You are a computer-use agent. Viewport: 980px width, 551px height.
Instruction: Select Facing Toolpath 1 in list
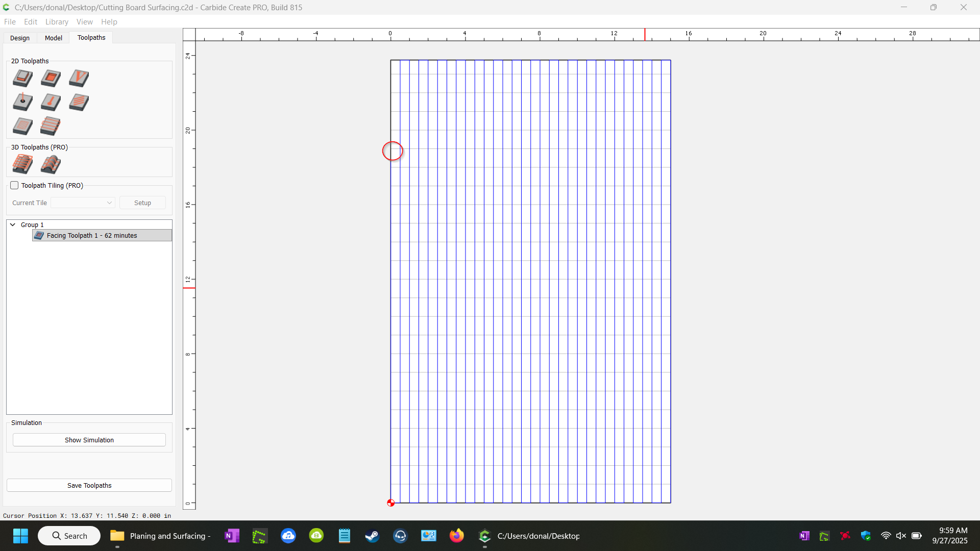click(x=92, y=236)
